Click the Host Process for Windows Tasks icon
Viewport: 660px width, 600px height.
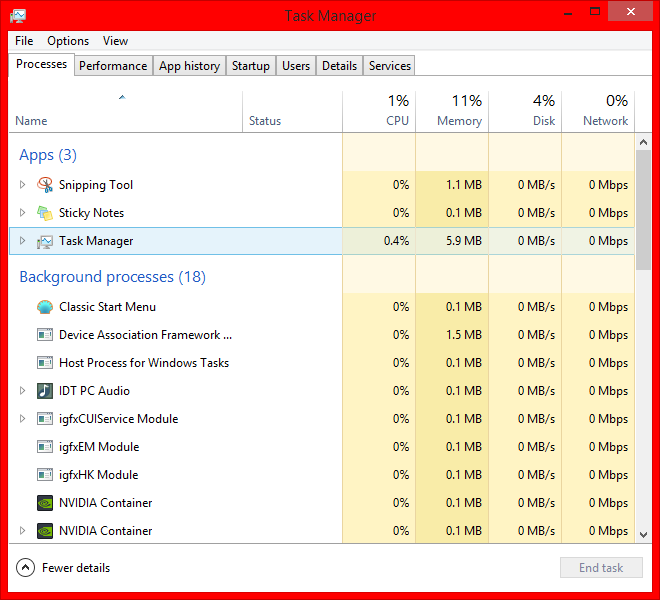click(45, 363)
